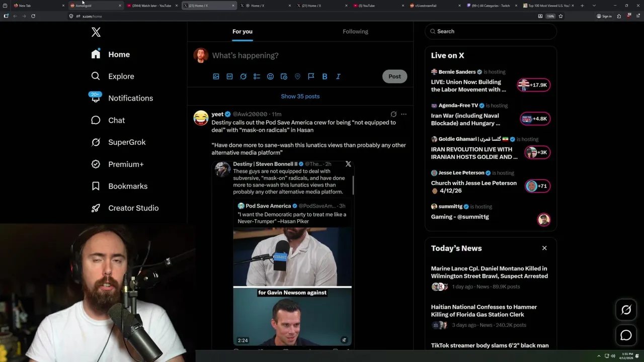The height and width of the screenshot is (362, 644).
Task: Switch to the Following tab
Action: point(356,31)
